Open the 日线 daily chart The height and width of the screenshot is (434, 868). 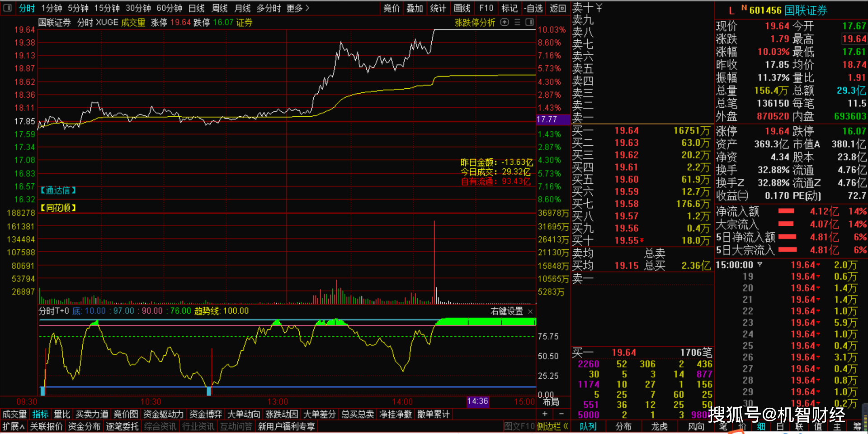[x=197, y=8]
